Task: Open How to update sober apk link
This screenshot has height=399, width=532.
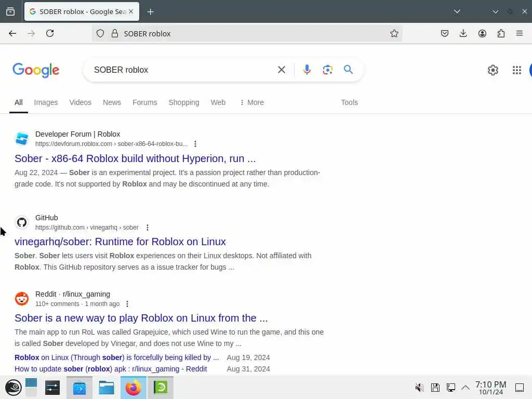Action: coord(111,369)
